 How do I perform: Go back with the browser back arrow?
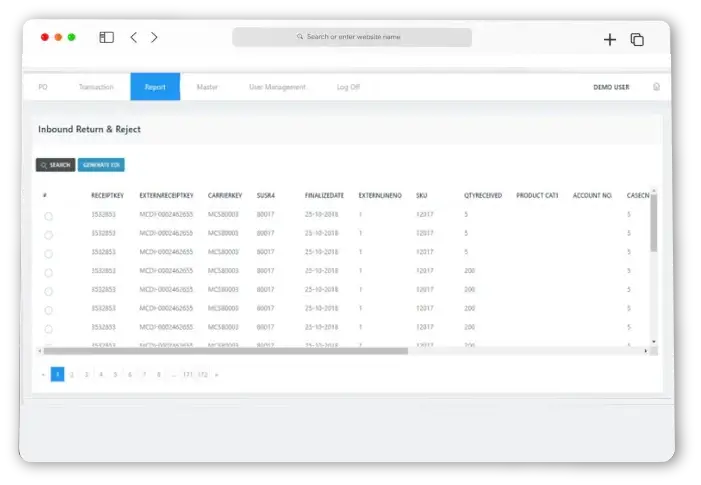click(x=134, y=38)
